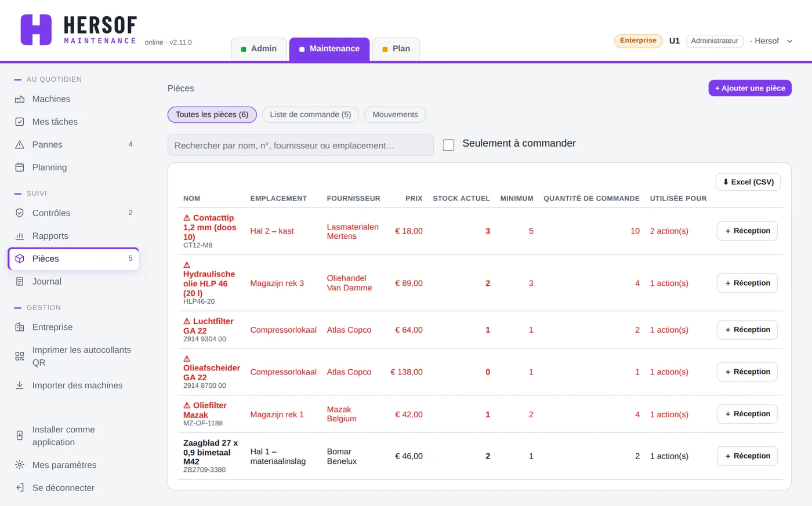This screenshot has height=506, width=812.
Task: Click the warning icon on Hydraulische olie row
Action: [x=187, y=265]
